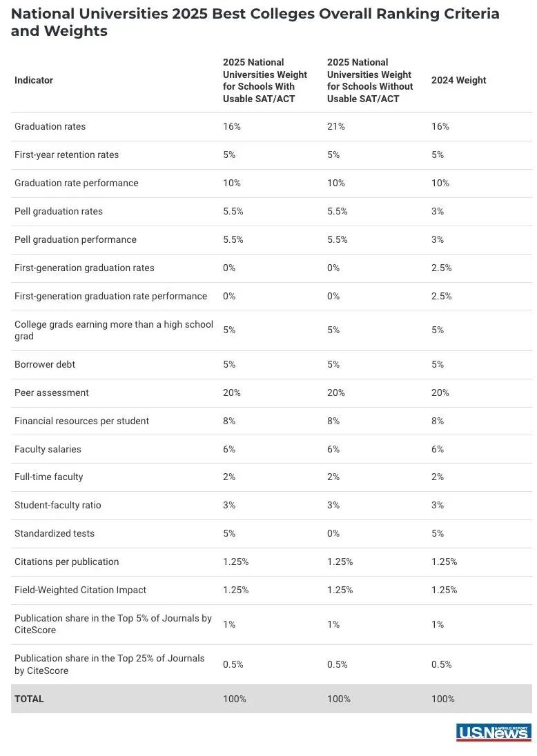Select the Graduation rates row label
Image resolution: width=537 pixels, height=756 pixels.
click(50, 126)
